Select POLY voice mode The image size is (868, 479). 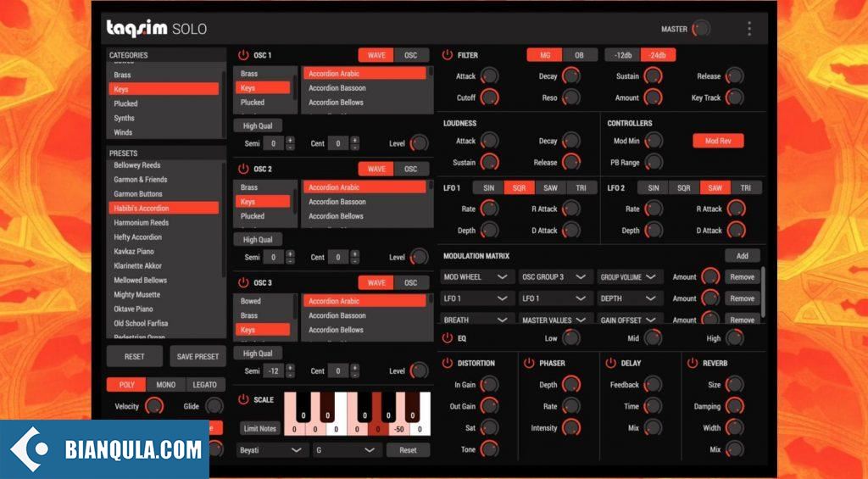click(x=127, y=384)
